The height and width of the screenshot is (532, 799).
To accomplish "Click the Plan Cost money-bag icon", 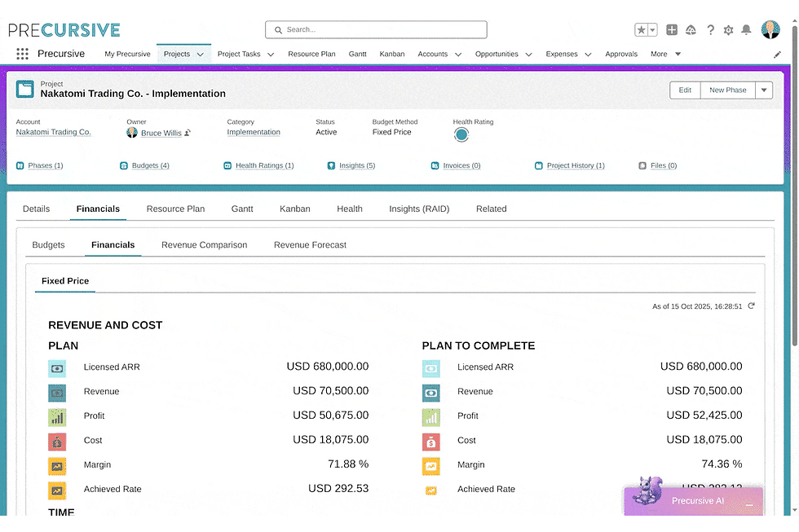I will pyautogui.click(x=57, y=442).
